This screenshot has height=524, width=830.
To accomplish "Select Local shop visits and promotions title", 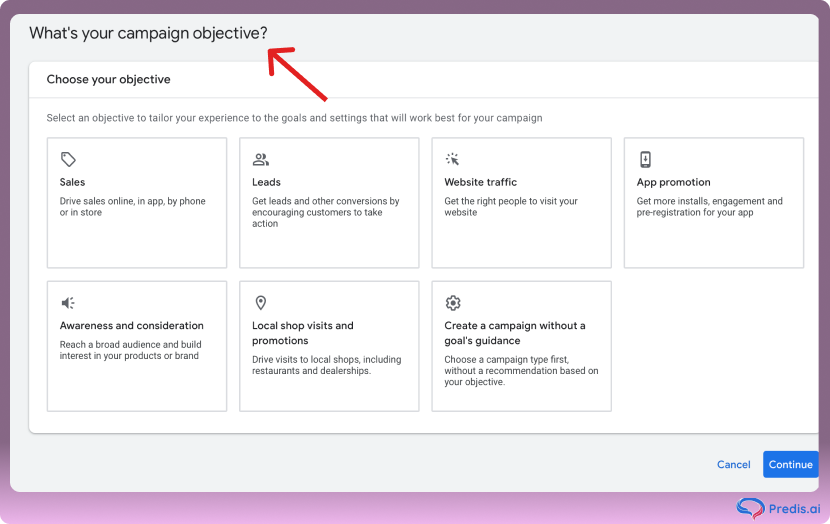I will pos(303,333).
